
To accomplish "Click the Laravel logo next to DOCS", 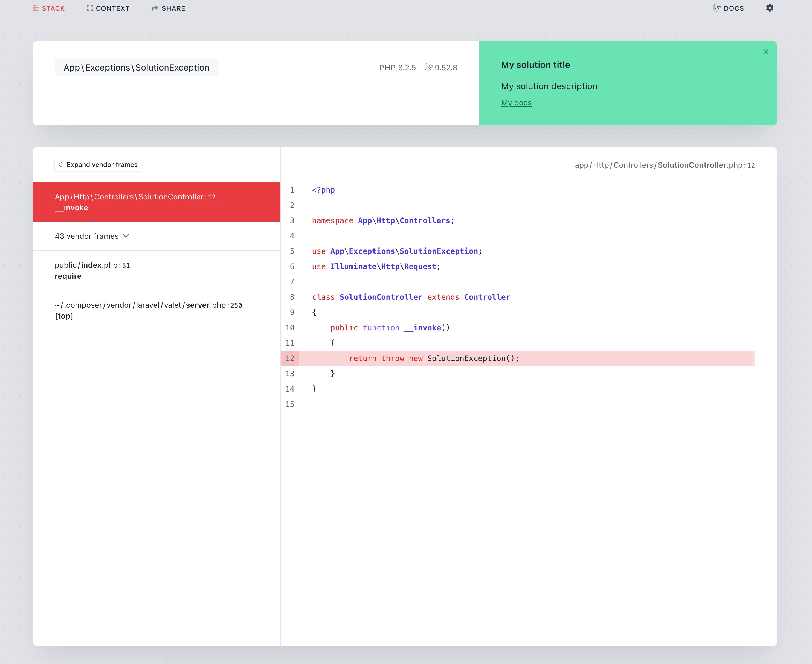I will click(x=717, y=8).
